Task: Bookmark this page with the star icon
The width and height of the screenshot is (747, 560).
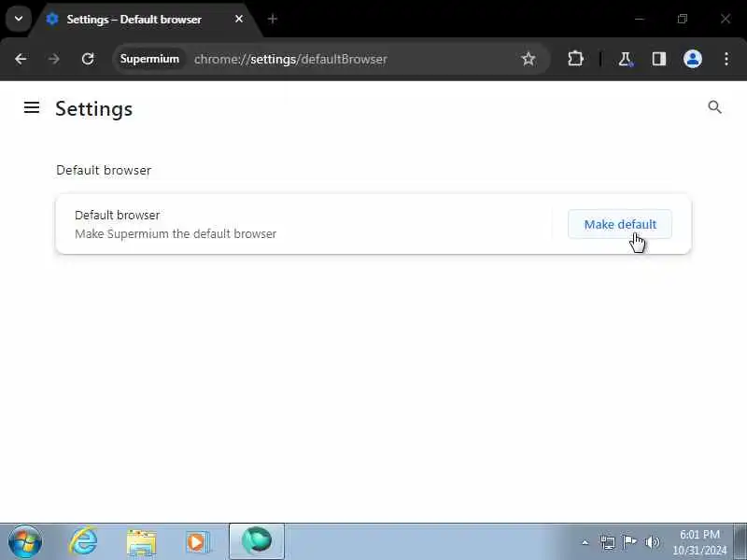Action: 529,59
